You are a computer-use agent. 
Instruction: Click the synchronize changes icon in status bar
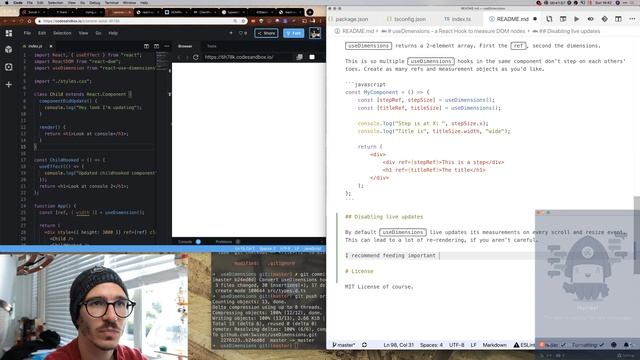(x=364, y=345)
